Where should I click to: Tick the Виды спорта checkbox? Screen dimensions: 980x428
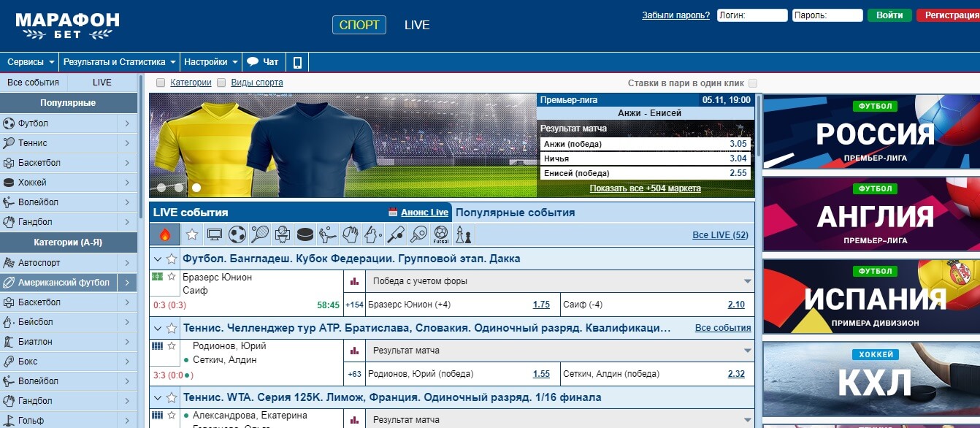click(x=221, y=83)
